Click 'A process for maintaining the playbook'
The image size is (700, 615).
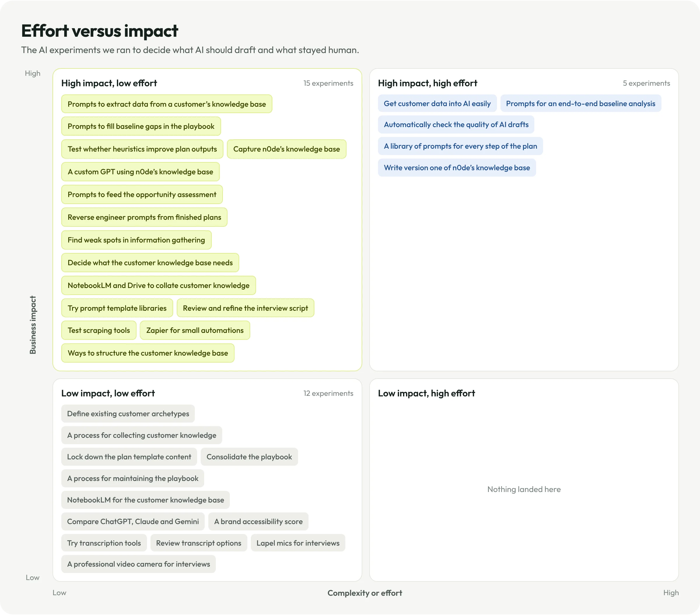coord(132,479)
